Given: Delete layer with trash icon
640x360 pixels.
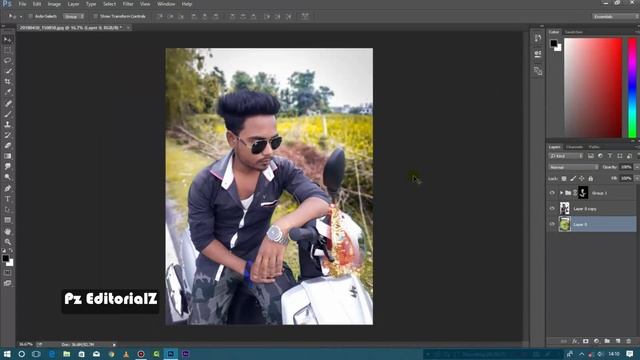Looking at the screenshot, I should pos(628,341).
